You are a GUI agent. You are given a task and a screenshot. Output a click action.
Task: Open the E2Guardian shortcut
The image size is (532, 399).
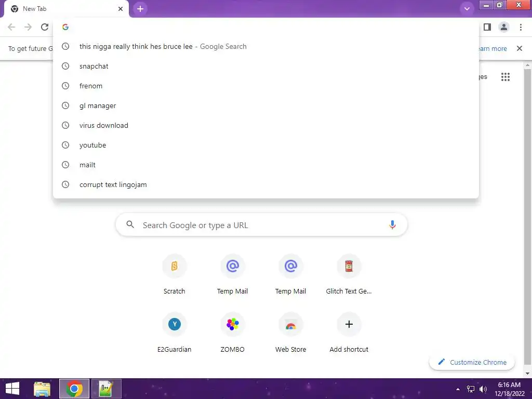point(175,332)
